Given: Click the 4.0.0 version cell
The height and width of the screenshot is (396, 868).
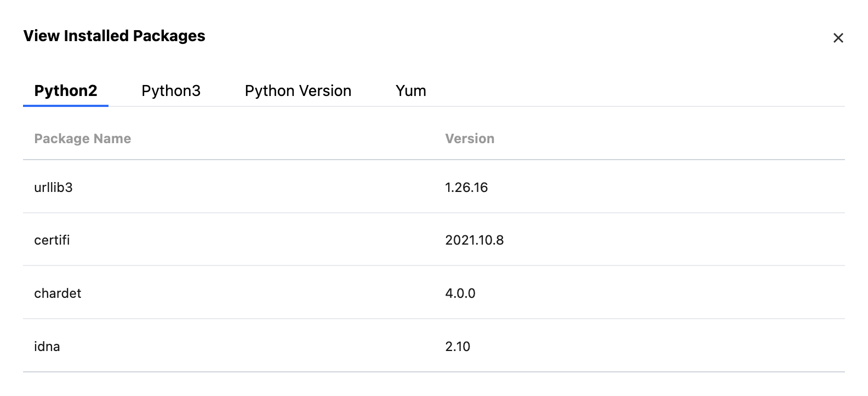Looking at the screenshot, I should tap(460, 293).
